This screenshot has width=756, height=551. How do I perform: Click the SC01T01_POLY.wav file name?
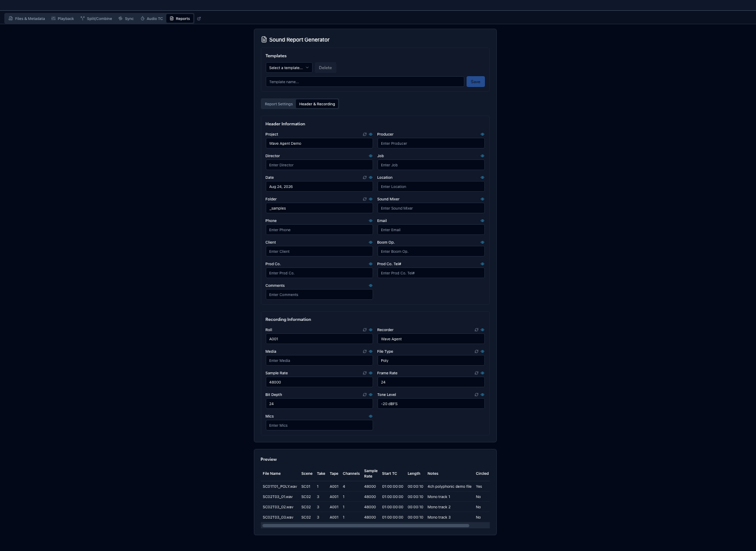pos(280,487)
